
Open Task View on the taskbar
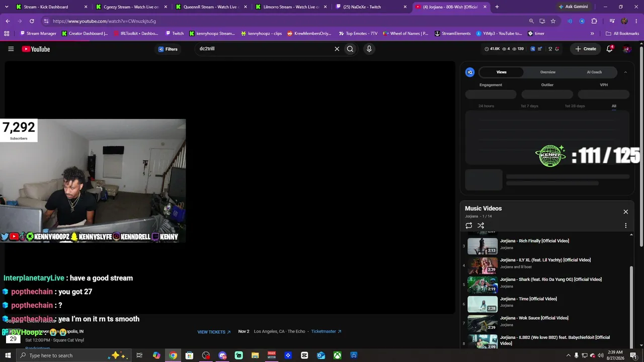point(139,355)
